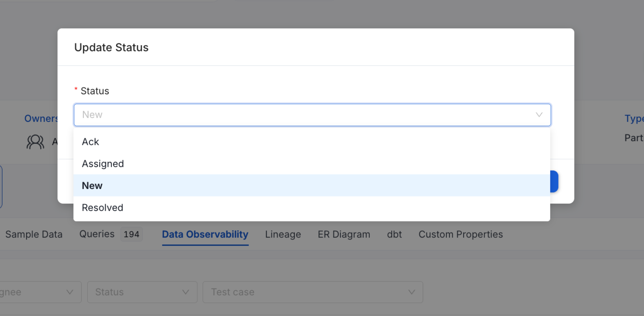Open the Status filter dropdown near bottom
This screenshot has height=316, width=644.
(142, 292)
